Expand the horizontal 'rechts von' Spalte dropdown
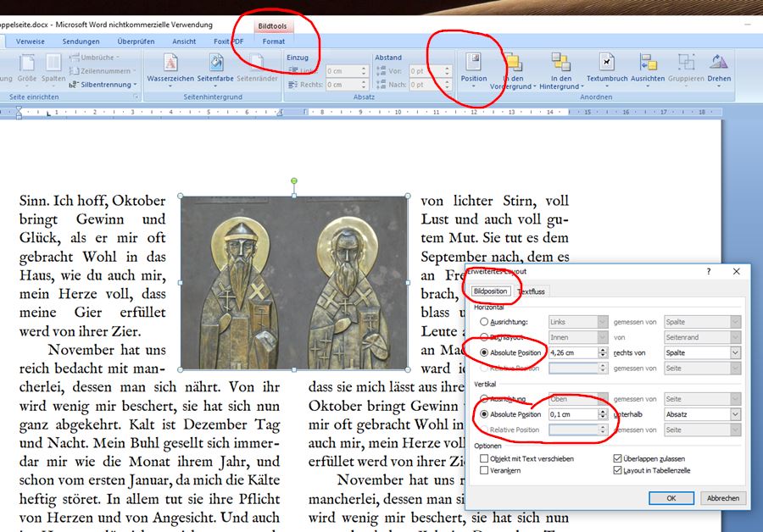The image size is (763, 532). [734, 352]
